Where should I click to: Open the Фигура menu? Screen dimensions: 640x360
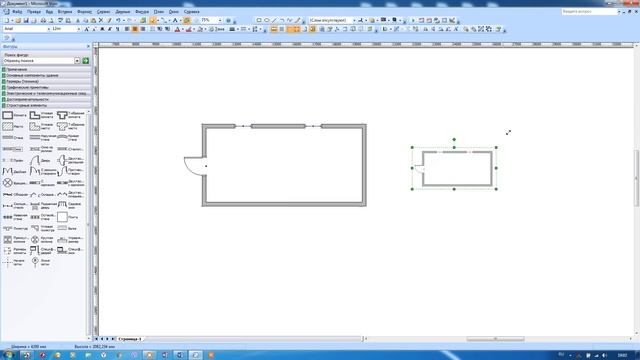142,12
